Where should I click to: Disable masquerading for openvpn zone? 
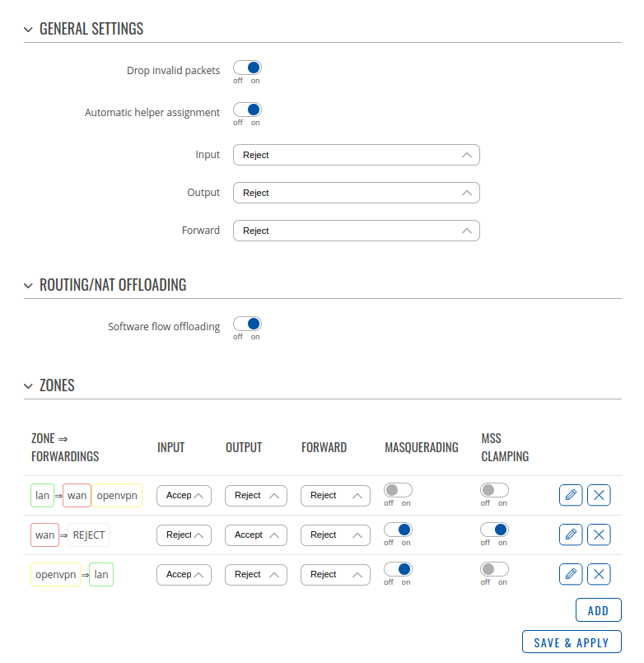398,569
